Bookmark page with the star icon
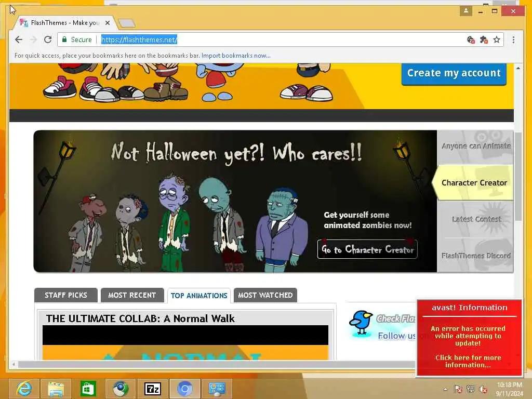The height and width of the screenshot is (399, 532). 497,39
